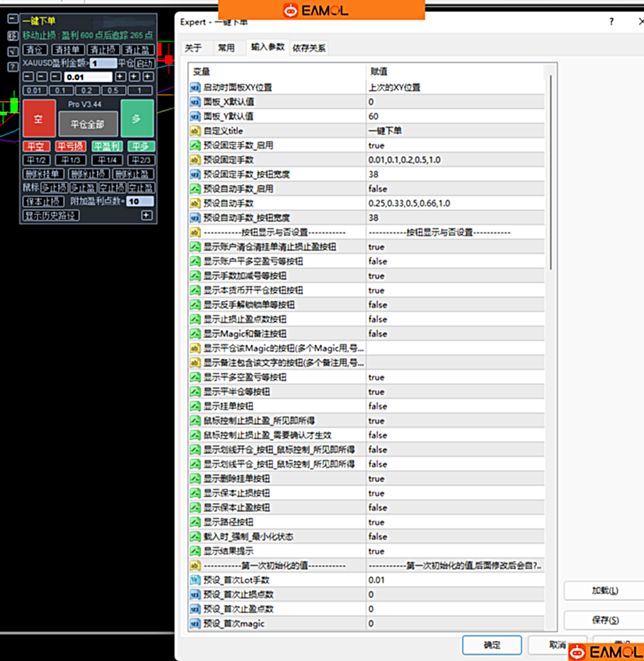
Task: Click icon of 显示挂单按钮 row
Action: tap(195, 406)
